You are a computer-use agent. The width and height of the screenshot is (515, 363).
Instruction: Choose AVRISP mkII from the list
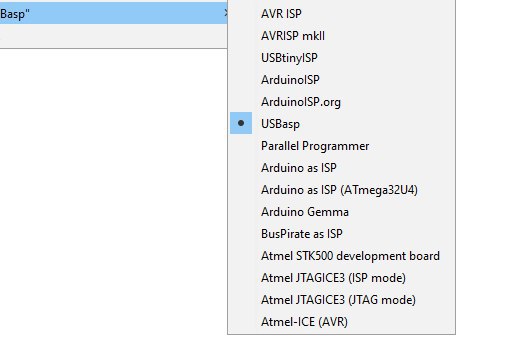pos(341,36)
